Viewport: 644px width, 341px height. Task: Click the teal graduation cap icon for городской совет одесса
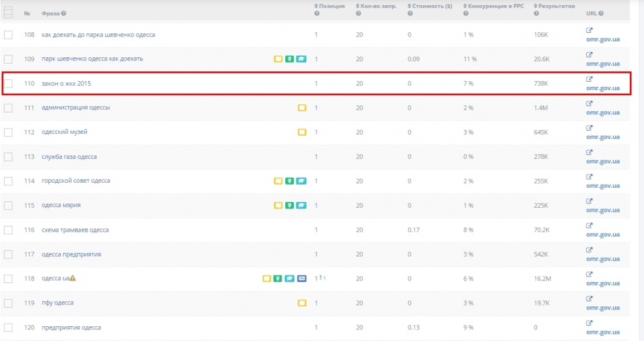[301, 181]
